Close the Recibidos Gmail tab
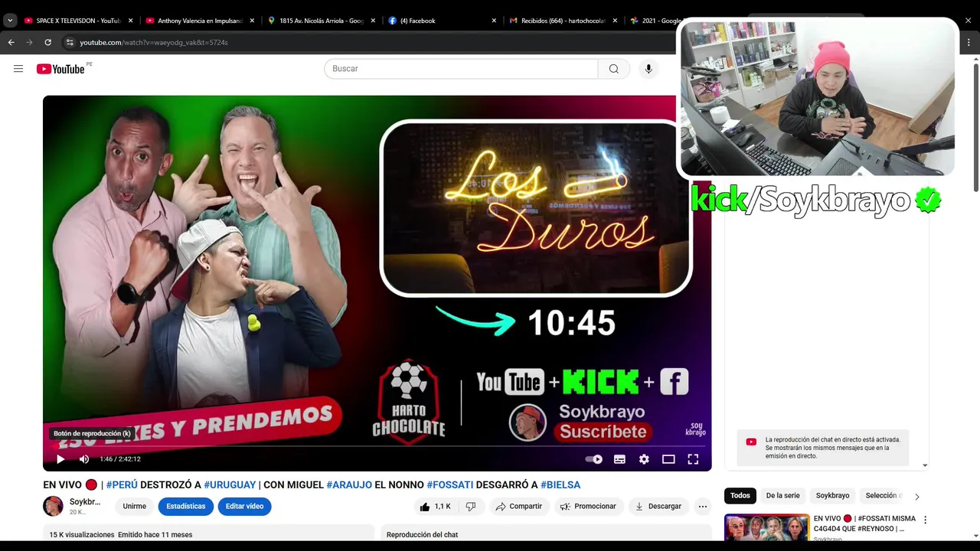 615,21
